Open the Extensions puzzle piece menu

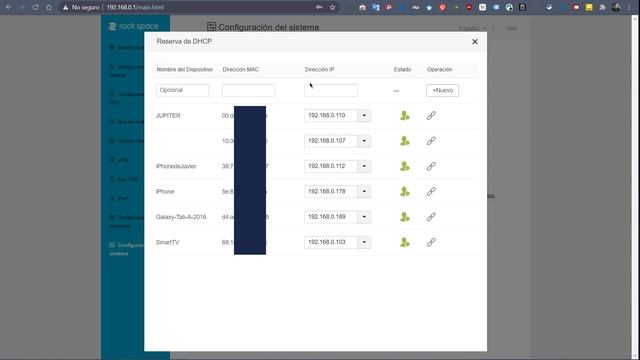(602, 7)
